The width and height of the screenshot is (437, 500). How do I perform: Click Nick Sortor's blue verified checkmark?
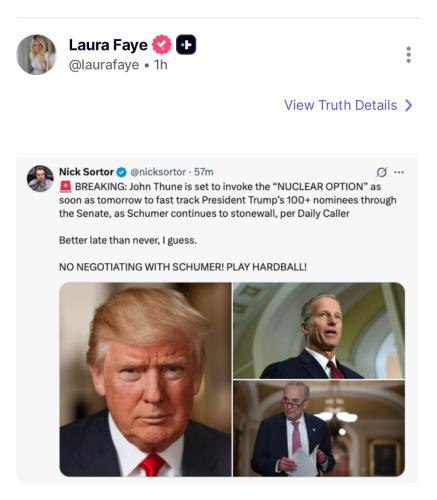[x=122, y=172]
